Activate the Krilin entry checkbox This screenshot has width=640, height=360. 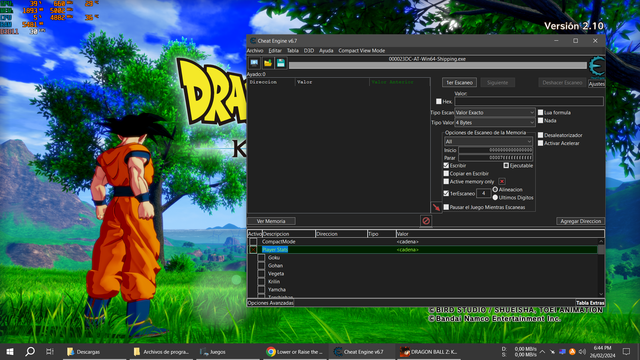point(261,282)
